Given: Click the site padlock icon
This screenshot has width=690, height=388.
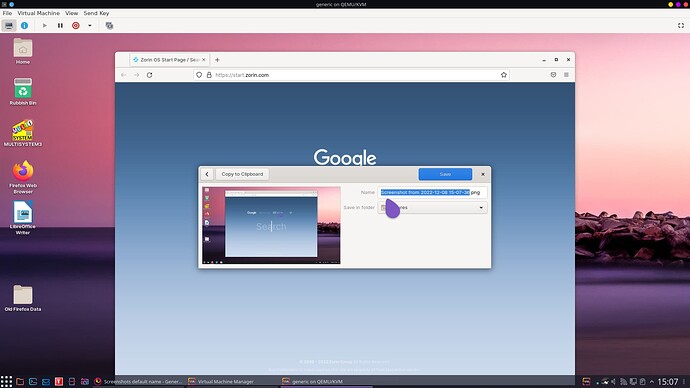Looking at the screenshot, I should (209, 75).
